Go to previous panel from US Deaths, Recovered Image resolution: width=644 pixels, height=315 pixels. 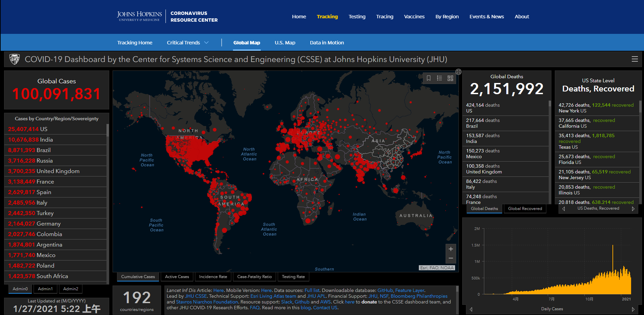tap(564, 209)
